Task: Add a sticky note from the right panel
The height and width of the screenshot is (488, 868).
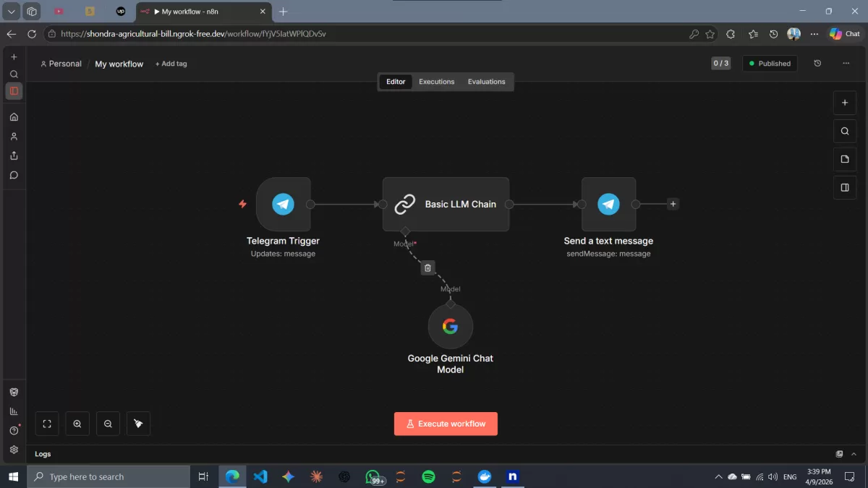Action: tap(845, 159)
